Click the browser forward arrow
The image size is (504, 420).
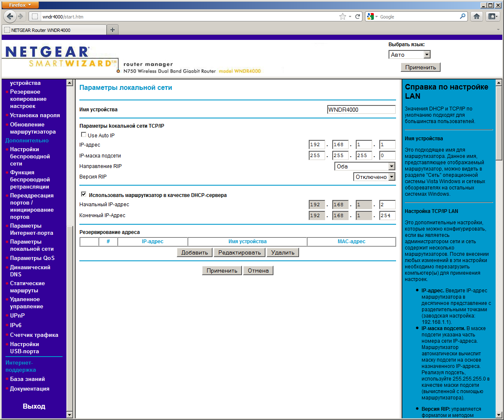[x=21, y=16]
